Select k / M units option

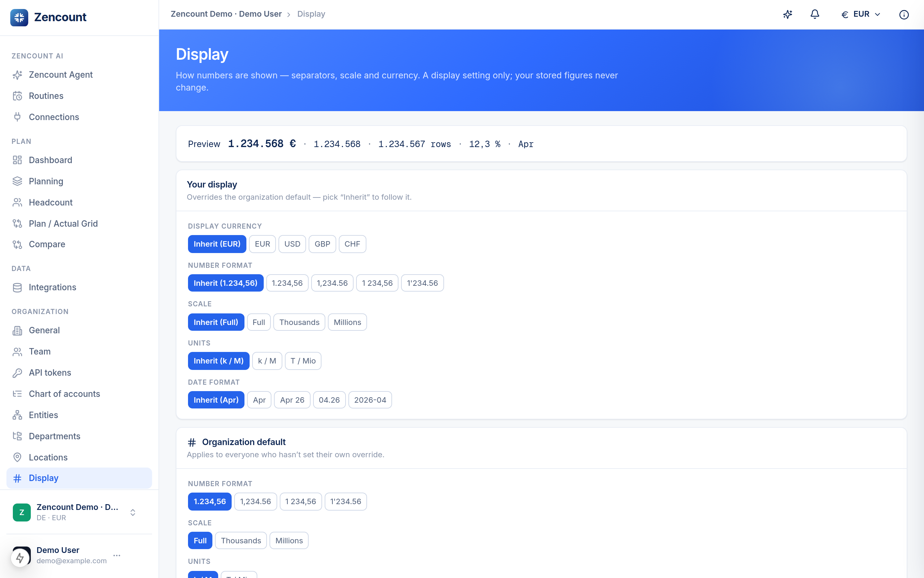[x=267, y=361]
